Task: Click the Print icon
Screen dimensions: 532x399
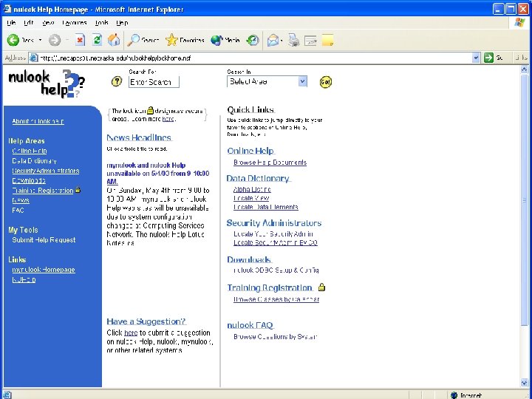Action: pos(294,40)
